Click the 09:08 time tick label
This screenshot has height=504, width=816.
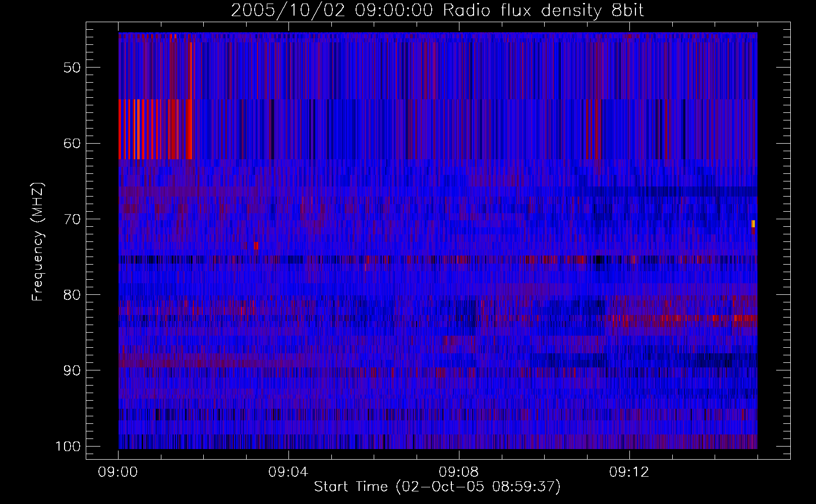click(459, 472)
